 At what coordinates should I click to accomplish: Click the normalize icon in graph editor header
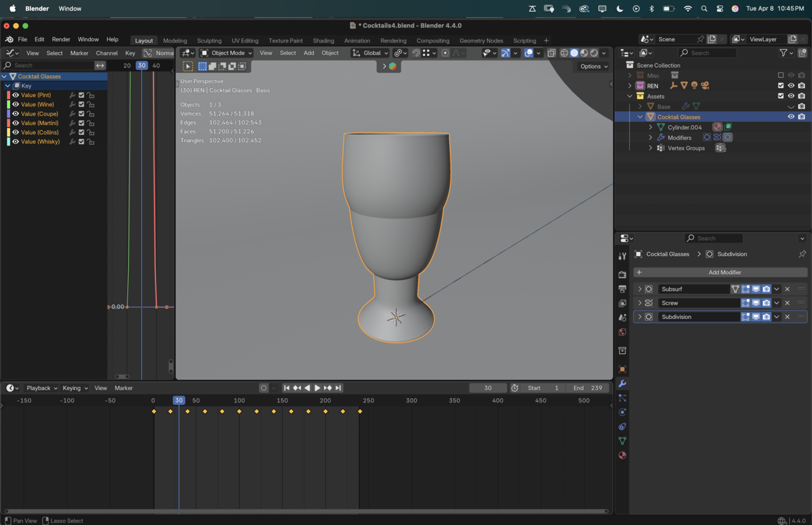(x=148, y=53)
